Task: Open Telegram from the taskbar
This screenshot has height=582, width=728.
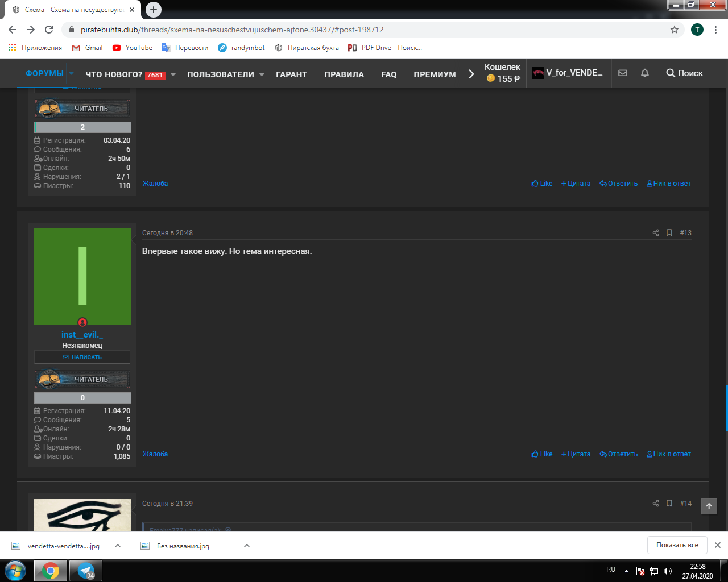Action: pyautogui.click(x=86, y=571)
